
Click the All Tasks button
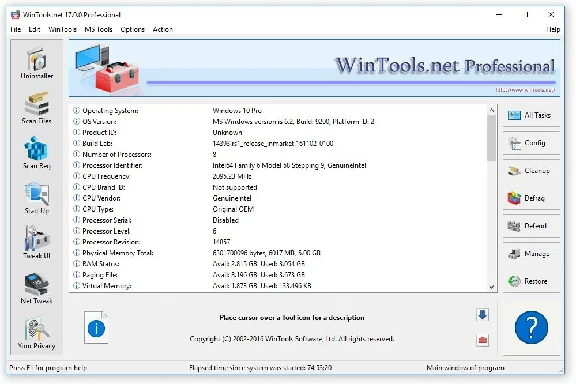click(x=531, y=115)
